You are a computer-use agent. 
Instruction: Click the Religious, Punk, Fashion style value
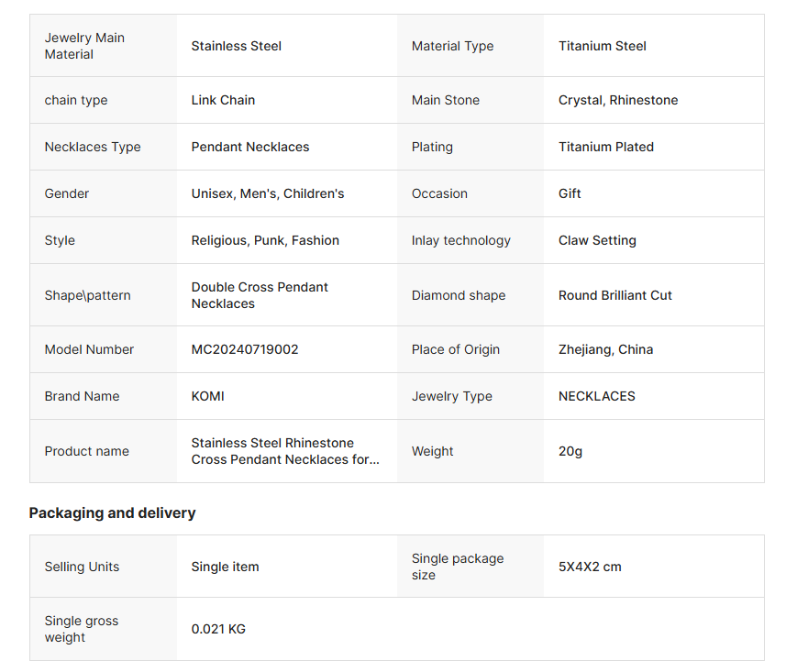(x=265, y=240)
